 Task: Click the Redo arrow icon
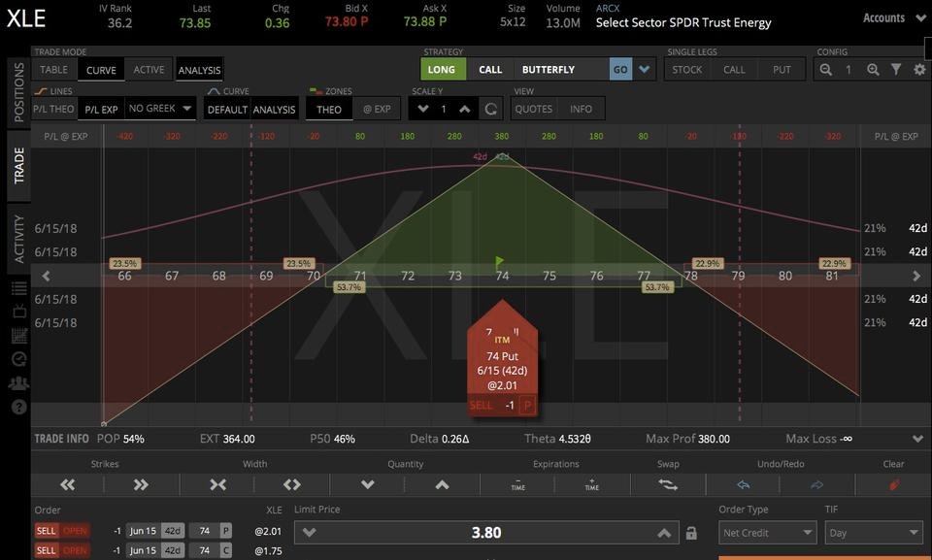point(816,485)
